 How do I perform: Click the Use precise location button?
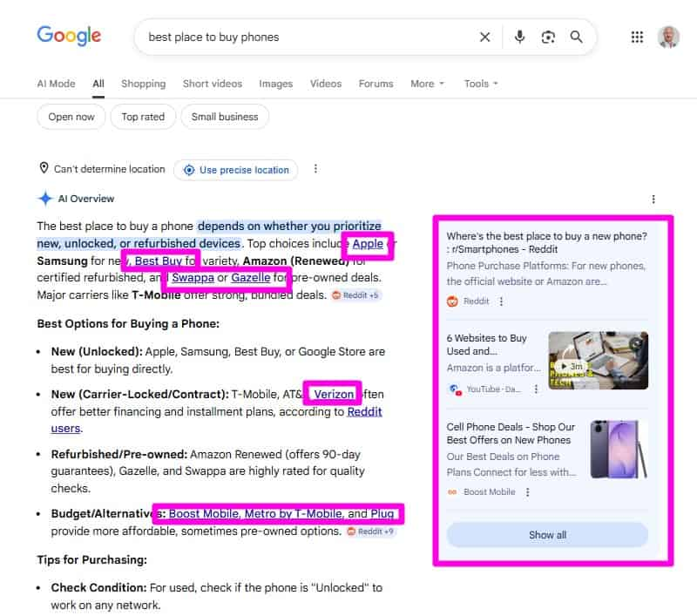[x=236, y=170]
